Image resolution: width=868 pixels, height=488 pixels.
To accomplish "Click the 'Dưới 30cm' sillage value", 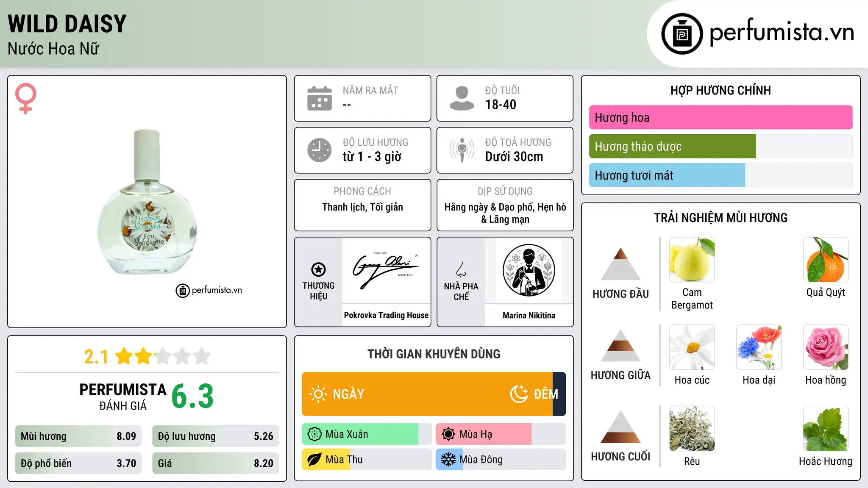I will (514, 157).
